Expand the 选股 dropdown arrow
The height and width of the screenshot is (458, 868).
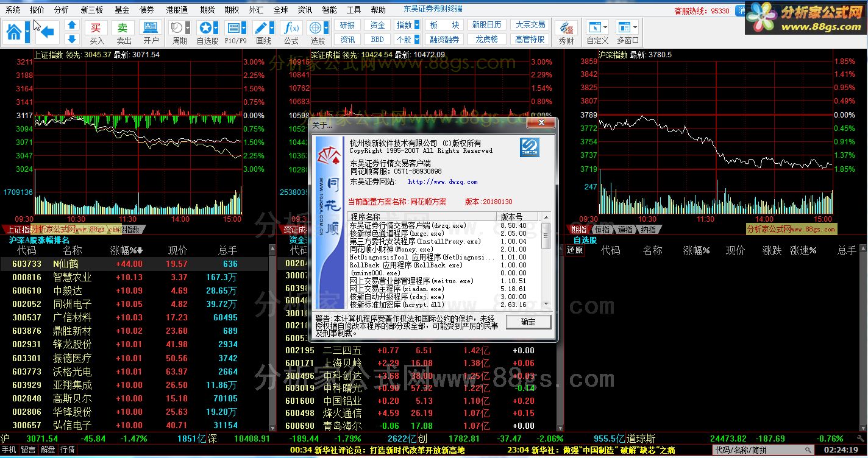(x=327, y=27)
